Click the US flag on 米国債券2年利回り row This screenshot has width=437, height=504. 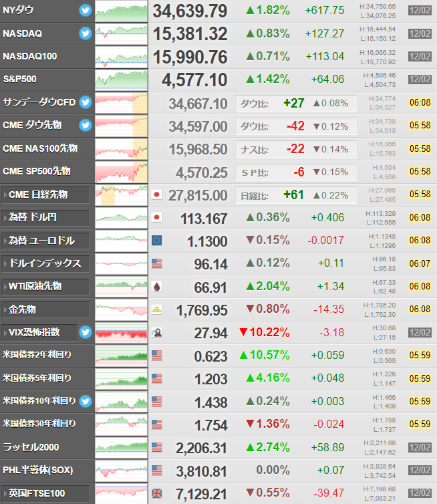click(x=156, y=356)
